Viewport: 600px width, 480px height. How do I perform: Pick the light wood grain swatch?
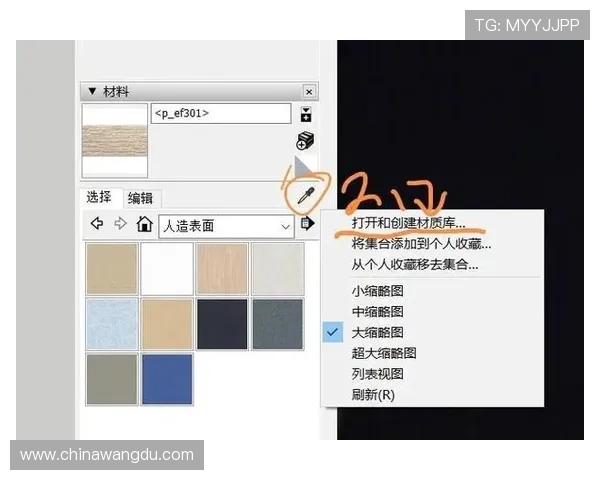coord(222,269)
